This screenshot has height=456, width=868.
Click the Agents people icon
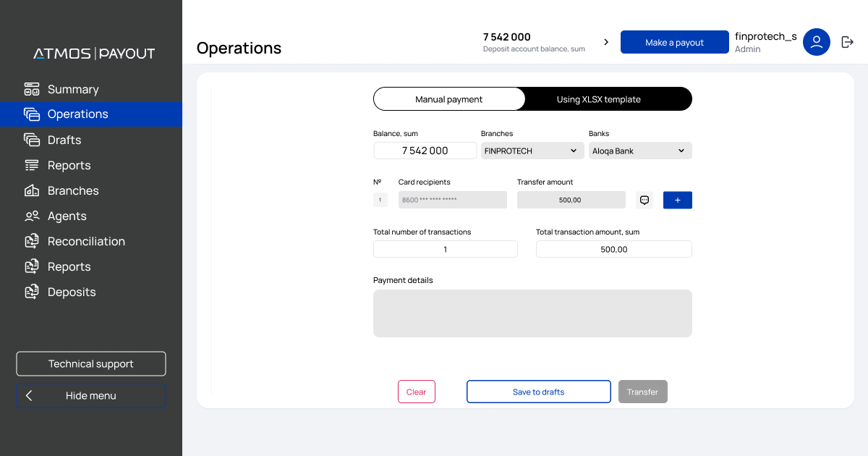31,216
